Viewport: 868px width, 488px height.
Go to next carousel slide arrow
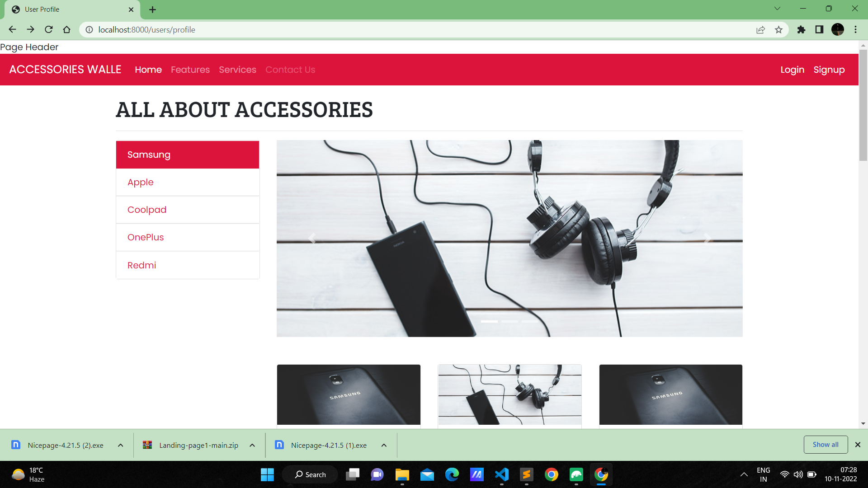[x=707, y=239]
